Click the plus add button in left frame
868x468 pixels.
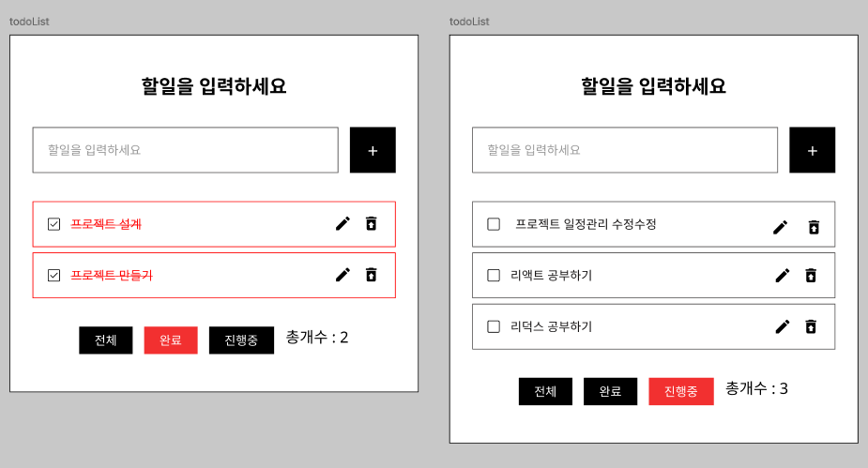coord(373,150)
